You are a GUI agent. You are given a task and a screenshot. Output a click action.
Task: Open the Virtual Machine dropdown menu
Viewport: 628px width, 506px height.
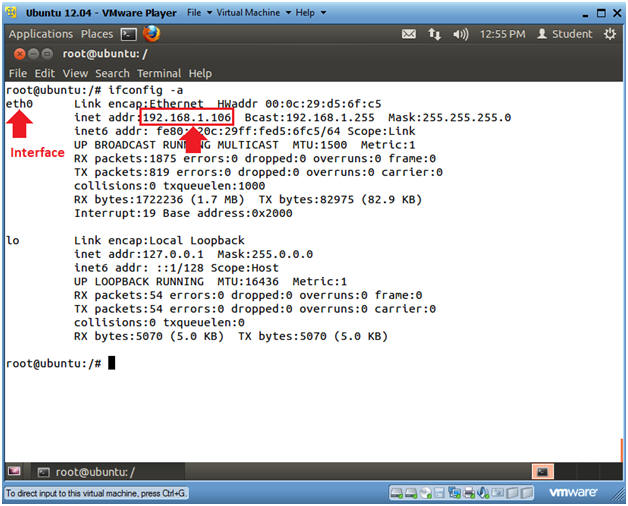(254, 13)
